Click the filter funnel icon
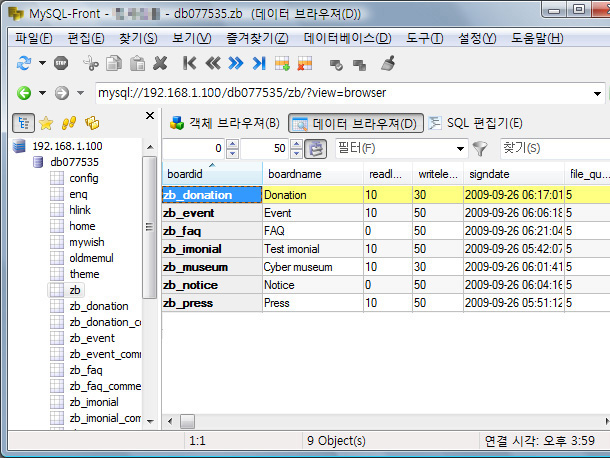The height and width of the screenshot is (458, 610). pos(480,149)
